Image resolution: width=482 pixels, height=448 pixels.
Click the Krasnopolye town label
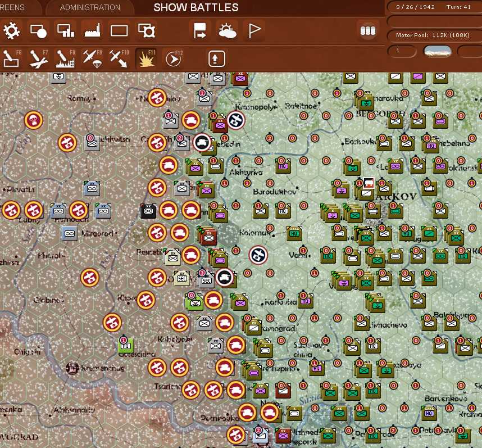tap(256, 107)
